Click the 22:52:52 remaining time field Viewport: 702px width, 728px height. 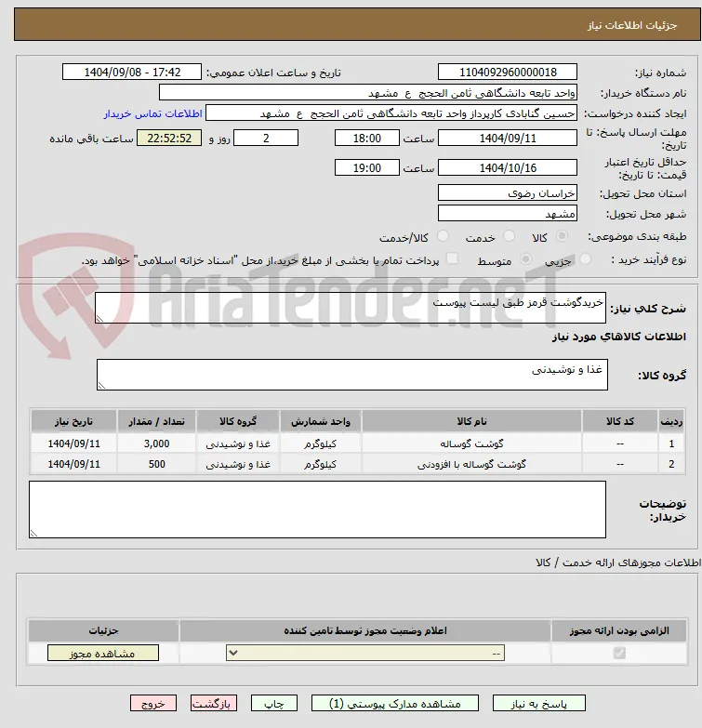pyautogui.click(x=169, y=138)
